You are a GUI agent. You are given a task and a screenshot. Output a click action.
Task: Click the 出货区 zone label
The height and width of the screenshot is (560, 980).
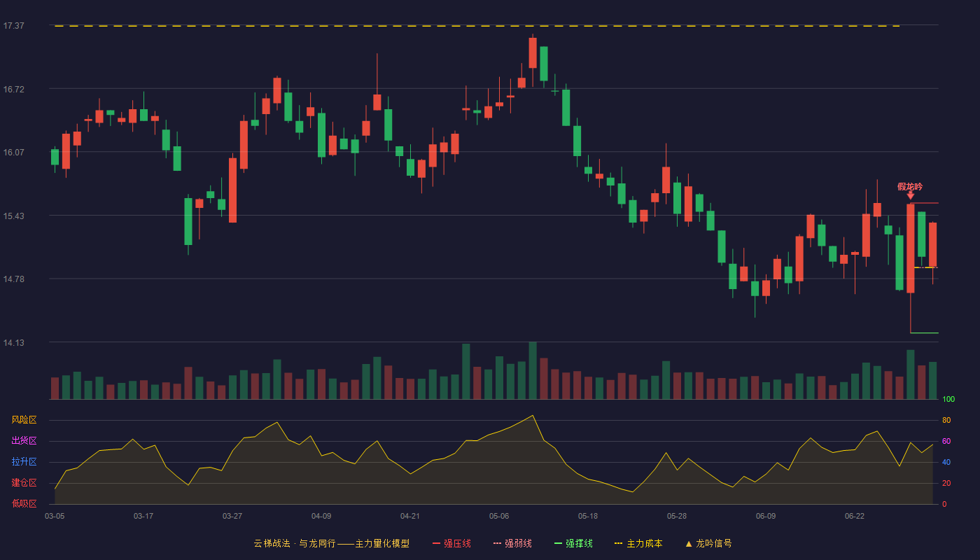(24, 441)
